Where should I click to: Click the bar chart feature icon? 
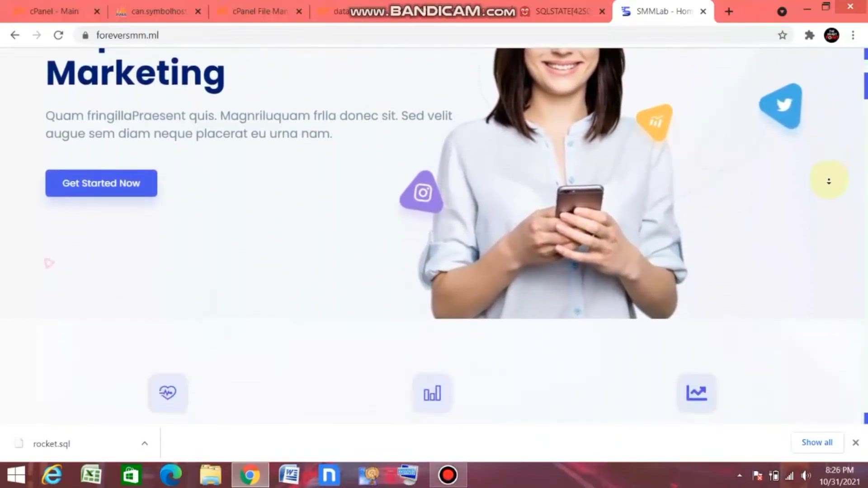(432, 393)
